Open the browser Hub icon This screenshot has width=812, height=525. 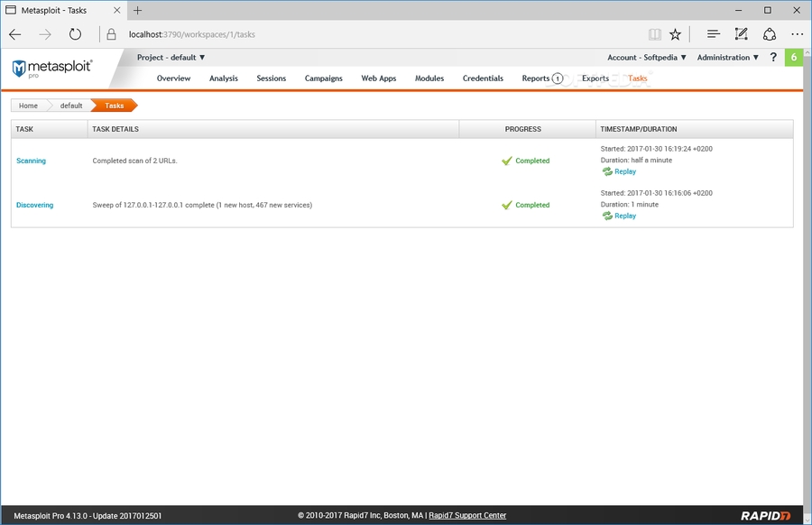713,34
